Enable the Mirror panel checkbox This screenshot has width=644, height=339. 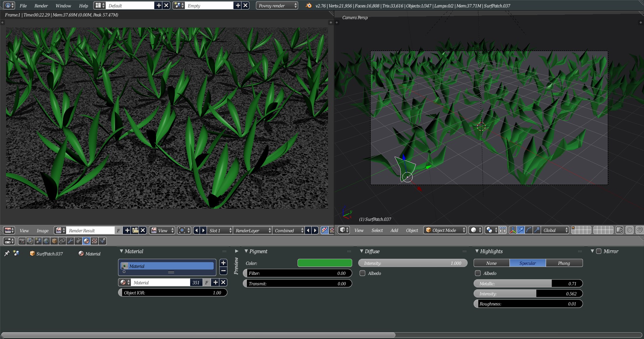(x=599, y=251)
